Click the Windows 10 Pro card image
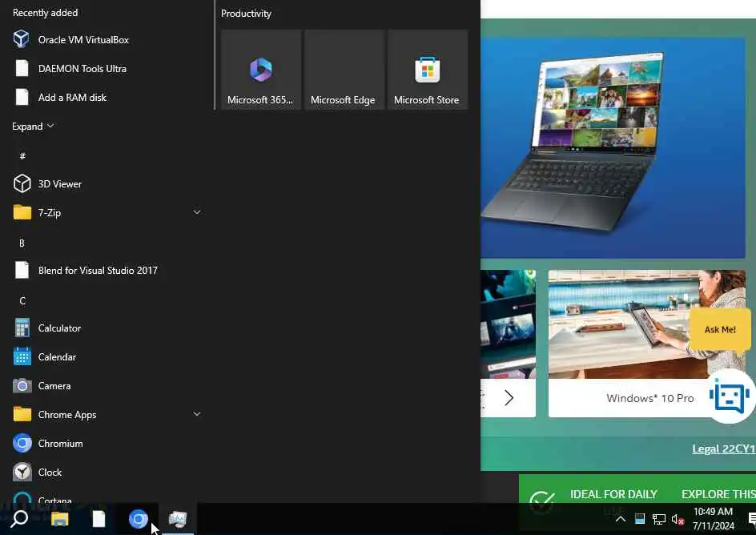This screenshot has width=756, height=535. 647,324
